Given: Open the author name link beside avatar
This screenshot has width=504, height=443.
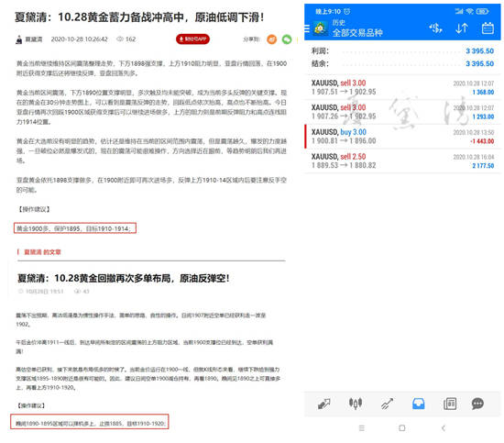Looking at the screenshot, I should 34,39.
